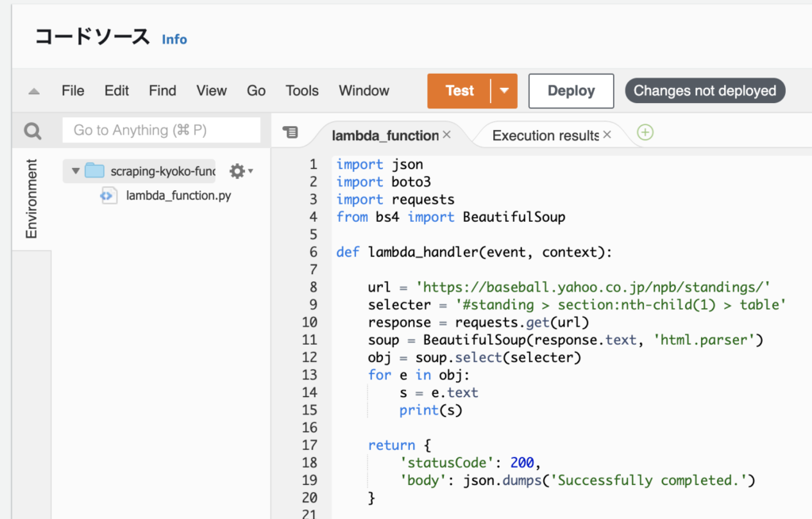Click the 'requests.get(url)' code line
812x519 pixels.
click(x=478, y=322)
